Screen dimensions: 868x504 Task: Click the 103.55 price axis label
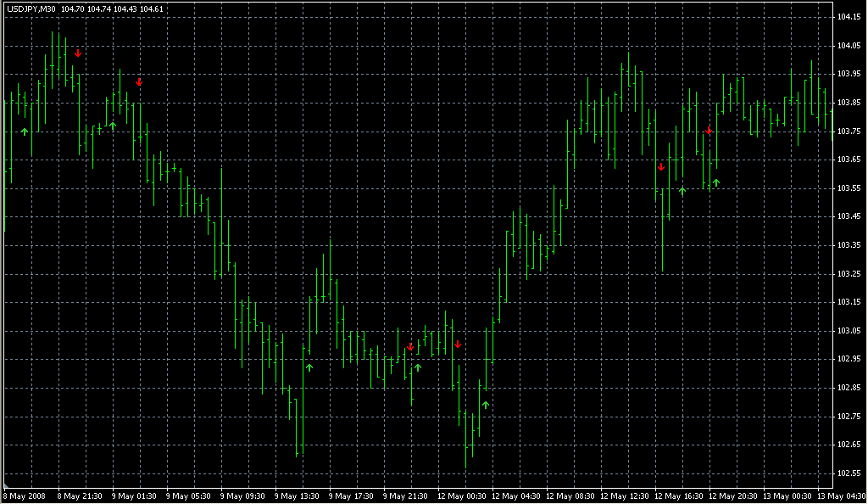click(x=849, y=188)
